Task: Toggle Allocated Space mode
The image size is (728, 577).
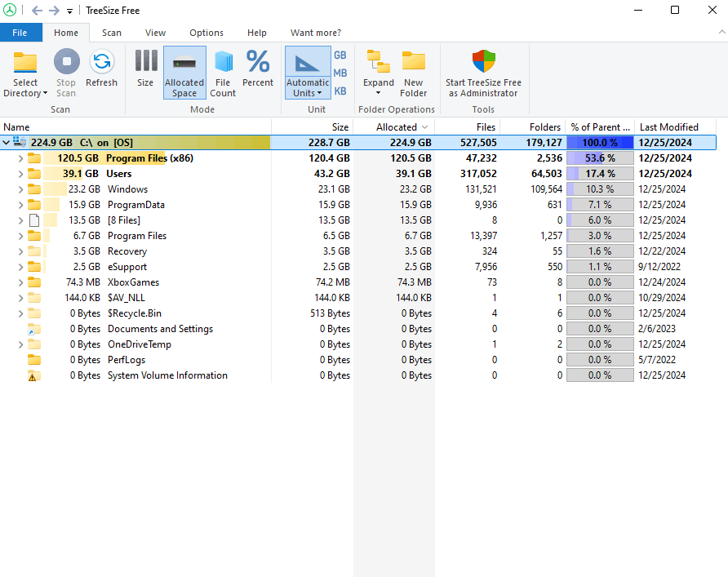Action: (x=184, y=73)
